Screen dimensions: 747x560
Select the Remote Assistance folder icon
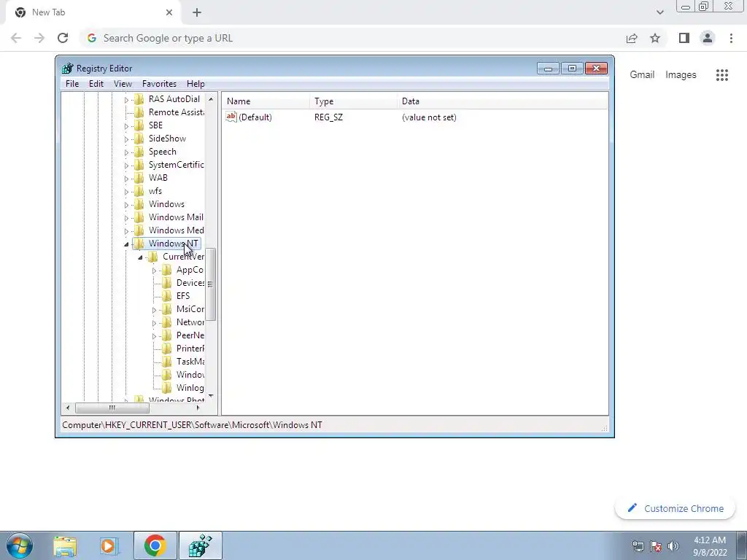[139, 112]
